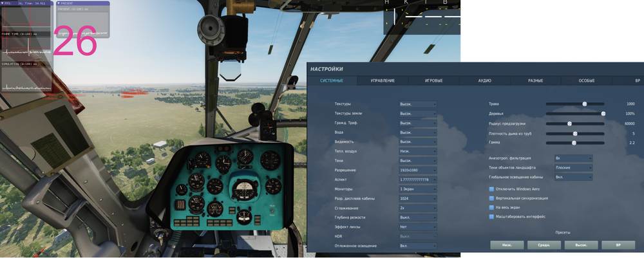Open the Вода quality dropdown

418,133
